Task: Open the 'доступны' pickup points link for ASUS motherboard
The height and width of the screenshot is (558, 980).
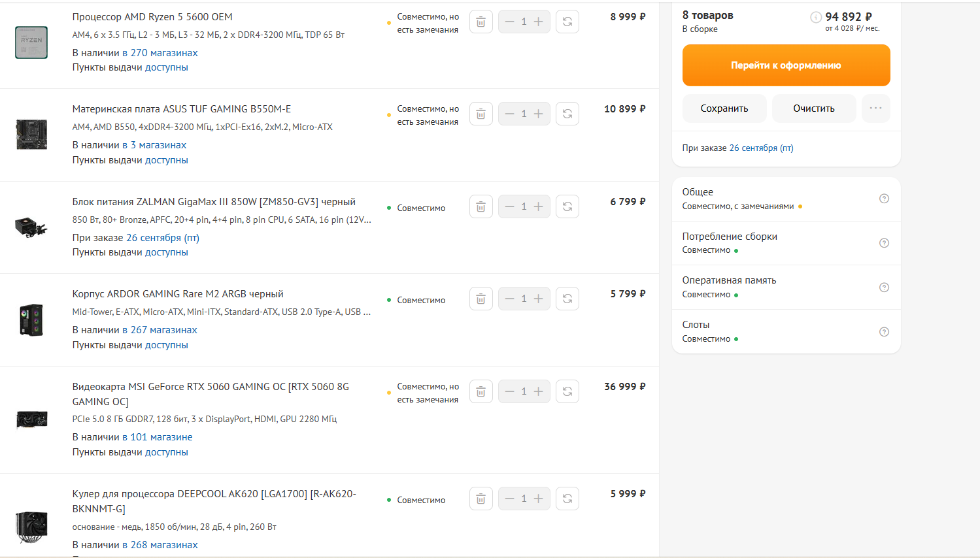Action: pos(167,160)
